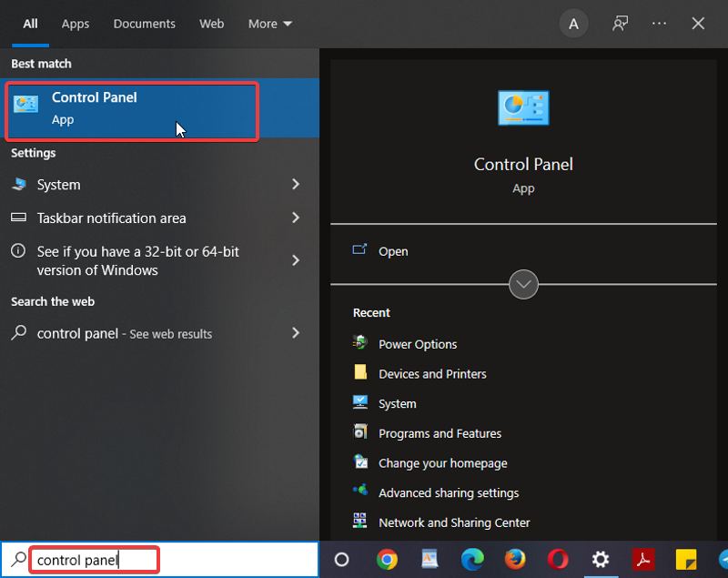Click the Control Panel icon in best match
Image resolution: width=728 pixels, height=578 pixels.
pos(25,104)
